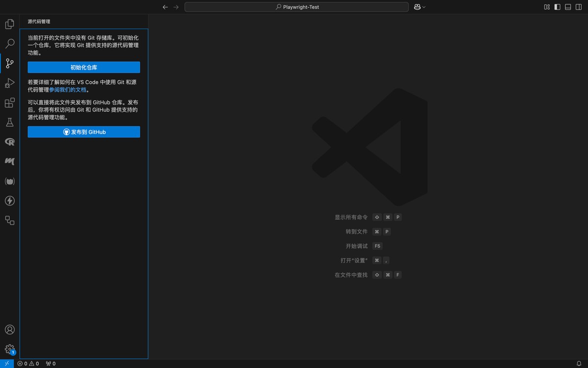Viewport: 588px width, 368px height.
Task: Click the lightning bolt activity bar icon
Action: (x=9, y=201)
